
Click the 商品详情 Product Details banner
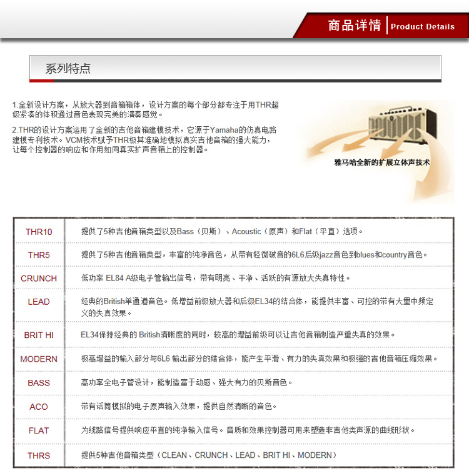pos(381,26)
